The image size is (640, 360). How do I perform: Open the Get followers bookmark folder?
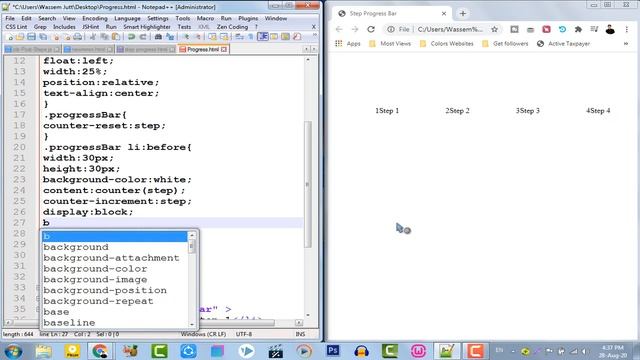(505, 44)
